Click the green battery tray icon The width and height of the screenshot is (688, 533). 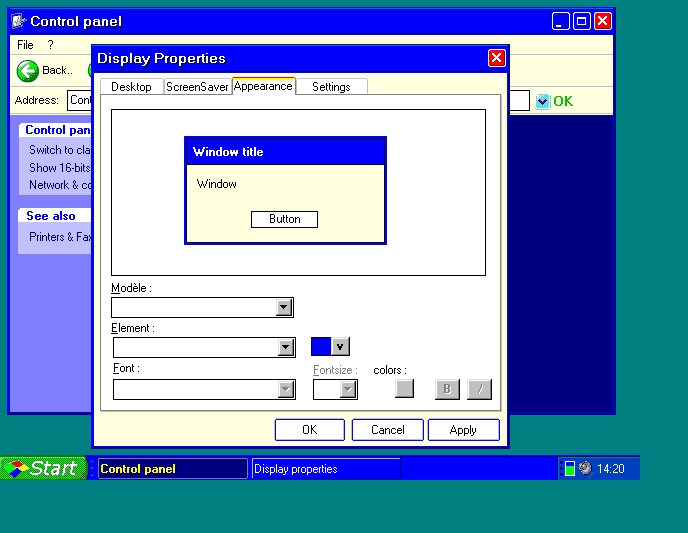(570, 468)
